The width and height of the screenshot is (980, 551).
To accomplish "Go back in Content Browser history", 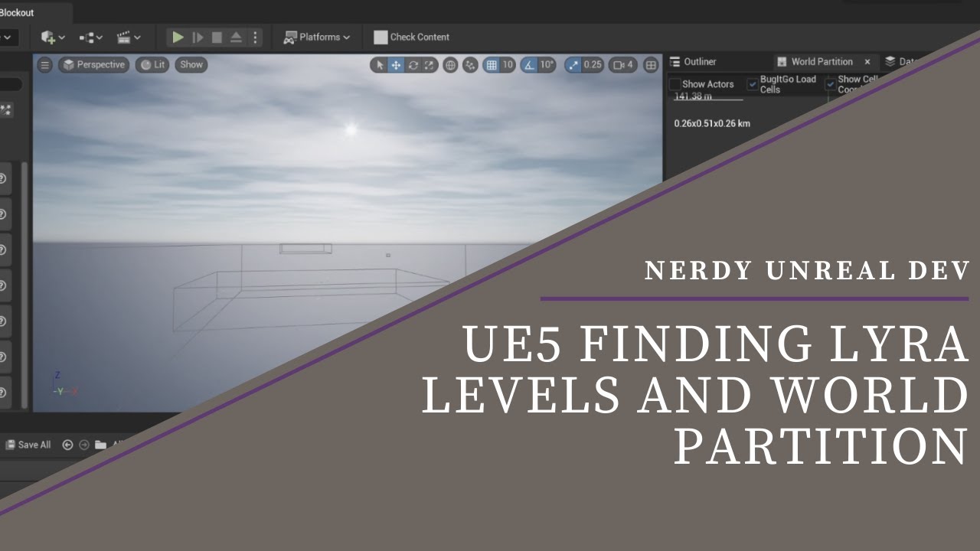I will [x=67, y=445].
